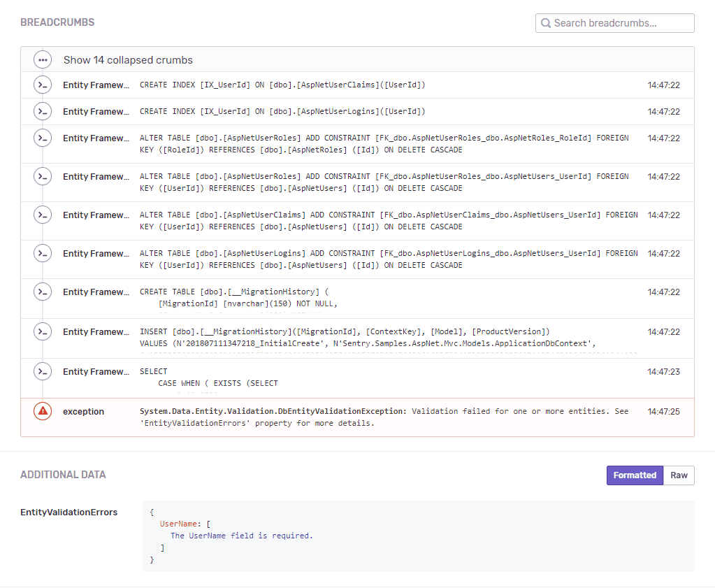
Task: Select the BREADCRUMBS section header
Action: click(x=57, y=22)
